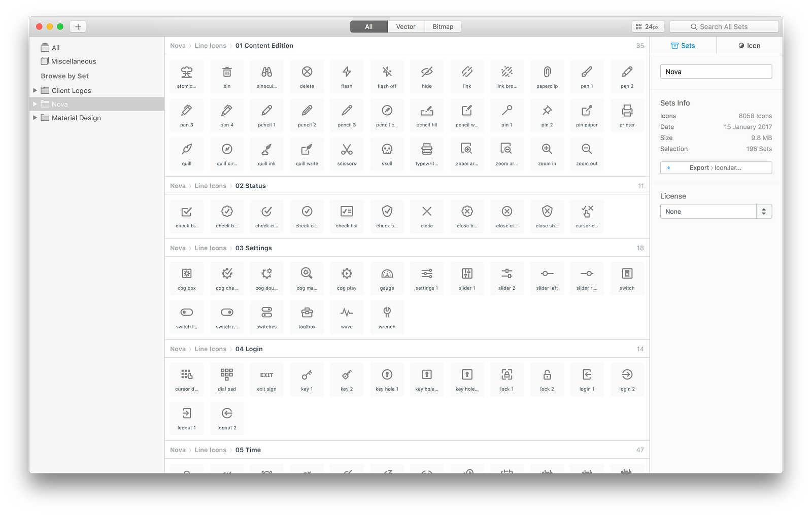Click the Nova set name field
812x515 pixels.
[716, 72]
